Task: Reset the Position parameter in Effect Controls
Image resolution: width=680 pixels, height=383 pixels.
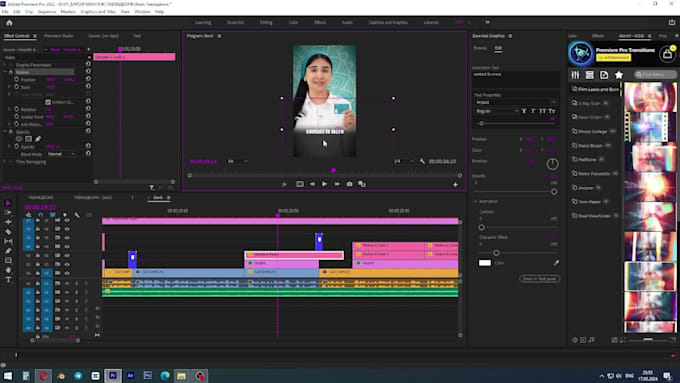Action: coord(88,79)
